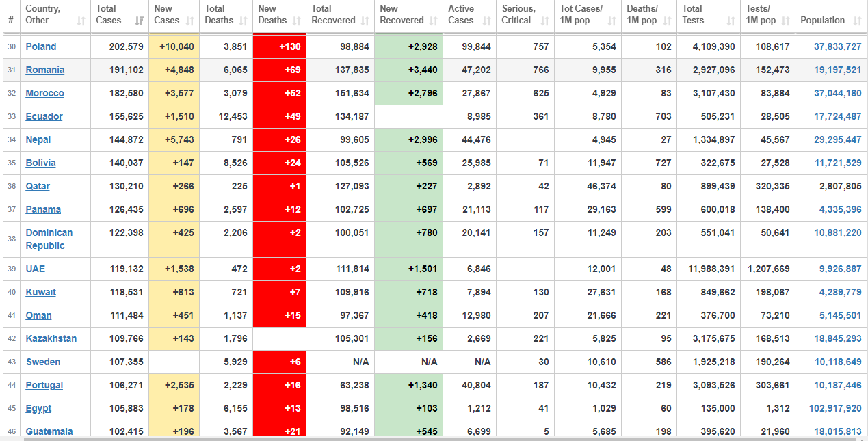Select UAE total tests cell 11,988,391
This screenshot has width=868, height=441.
click(x=709, y=269)
